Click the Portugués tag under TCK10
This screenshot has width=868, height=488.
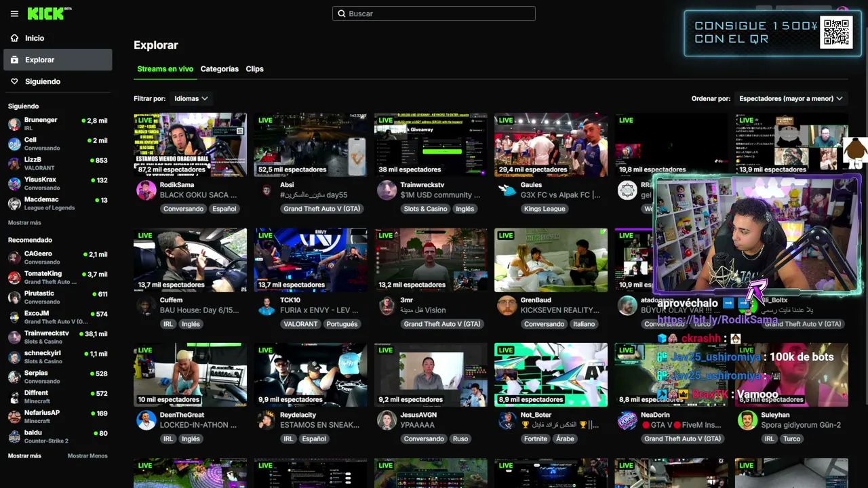pyautogui.click(x=342, y=324)
